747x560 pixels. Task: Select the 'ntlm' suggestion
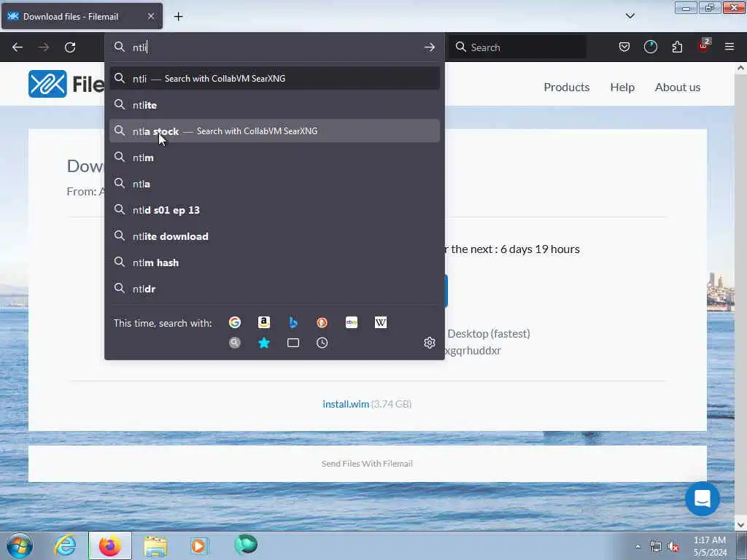tap(274, 157)
